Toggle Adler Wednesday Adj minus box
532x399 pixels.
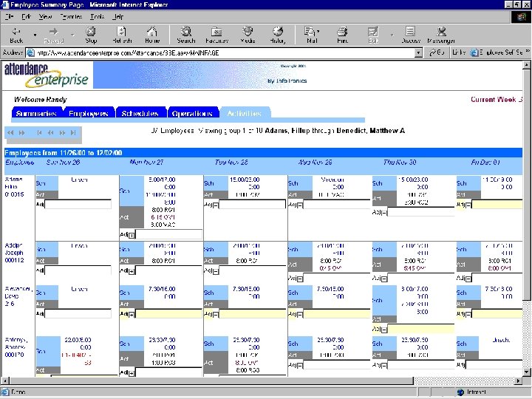click(300, 279)
